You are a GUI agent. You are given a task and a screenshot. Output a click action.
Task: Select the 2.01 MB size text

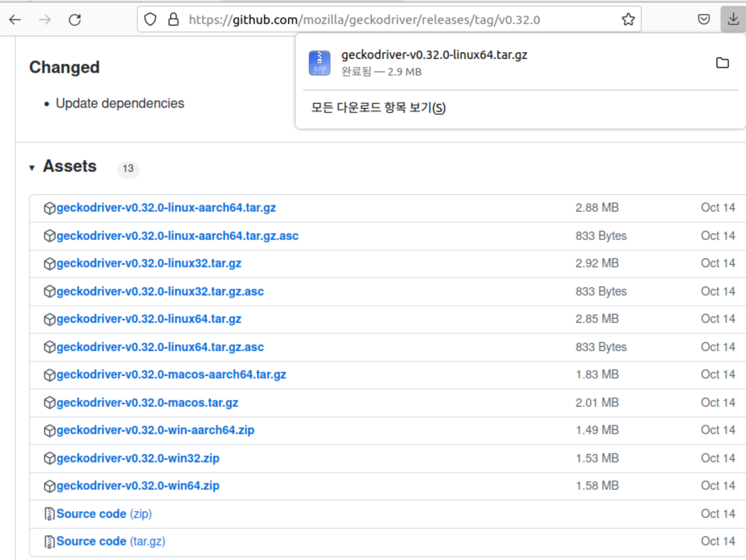[x=597, y=403]
